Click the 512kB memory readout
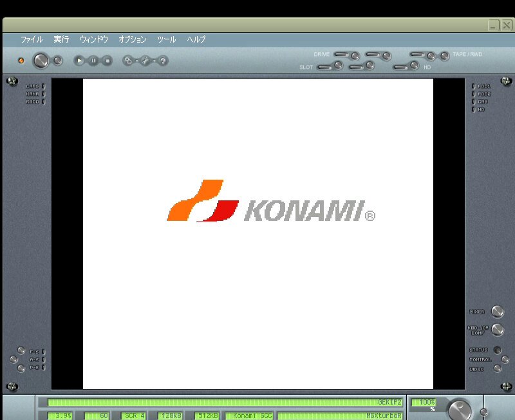Screen dimensions: 515x420 coord(207,415)
